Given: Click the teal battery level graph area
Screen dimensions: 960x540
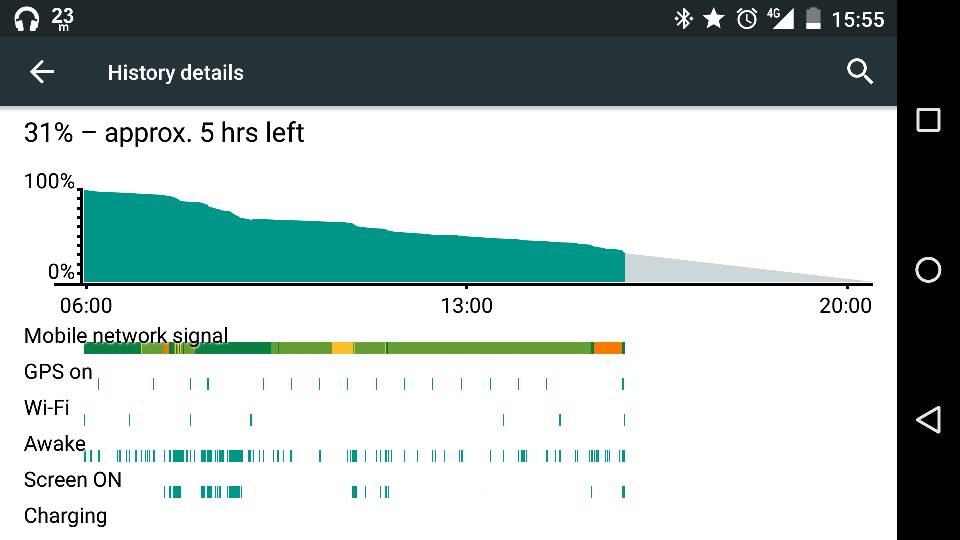Looking at the screenshot, I should (354, 251).
